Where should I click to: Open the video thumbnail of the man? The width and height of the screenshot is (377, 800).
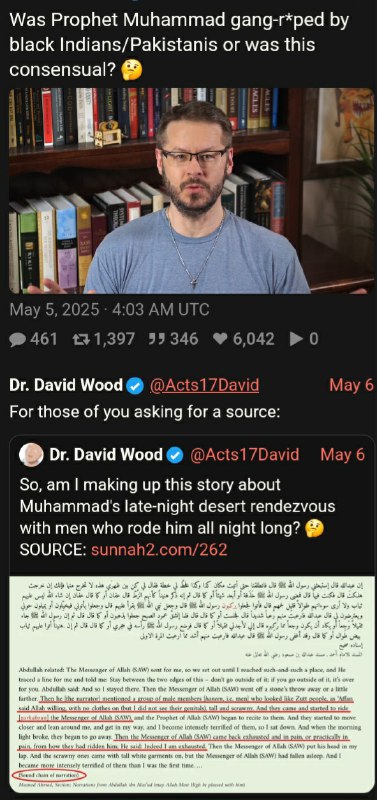tap(191, 191)
